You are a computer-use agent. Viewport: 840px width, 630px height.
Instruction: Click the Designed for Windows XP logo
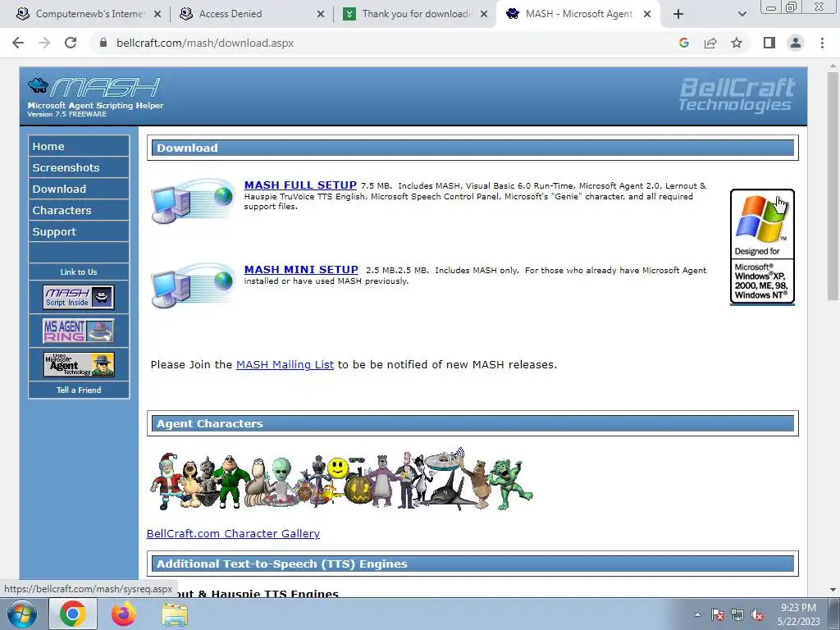click(x=762, y=247)
